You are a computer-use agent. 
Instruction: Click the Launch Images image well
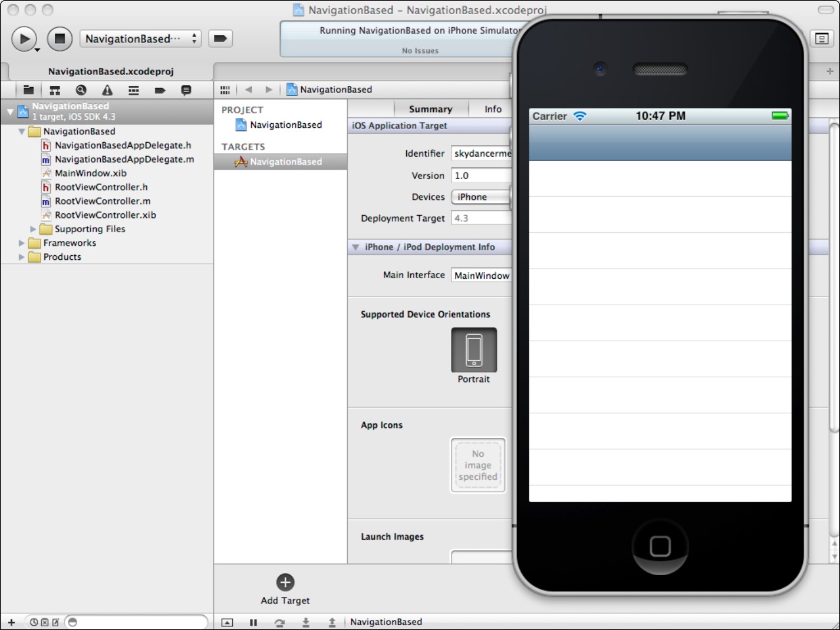(481, 557)
